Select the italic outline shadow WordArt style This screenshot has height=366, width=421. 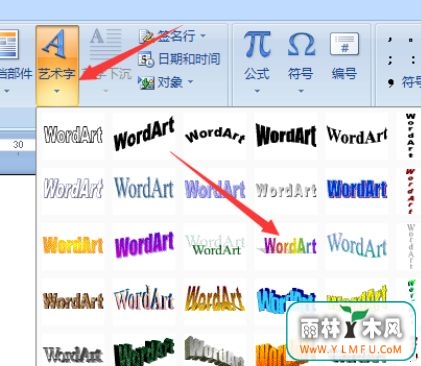(73, 188)
